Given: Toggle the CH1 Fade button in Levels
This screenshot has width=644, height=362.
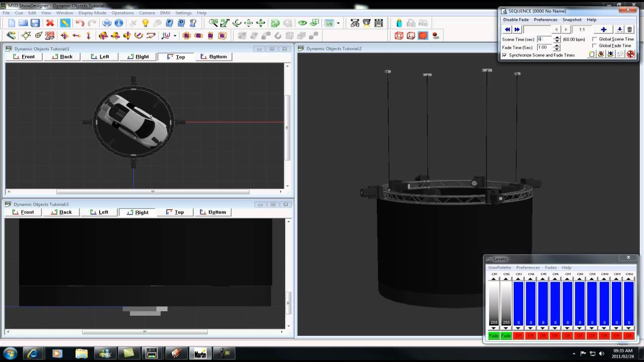Looking at the screenshot, I should pos(494,336).
